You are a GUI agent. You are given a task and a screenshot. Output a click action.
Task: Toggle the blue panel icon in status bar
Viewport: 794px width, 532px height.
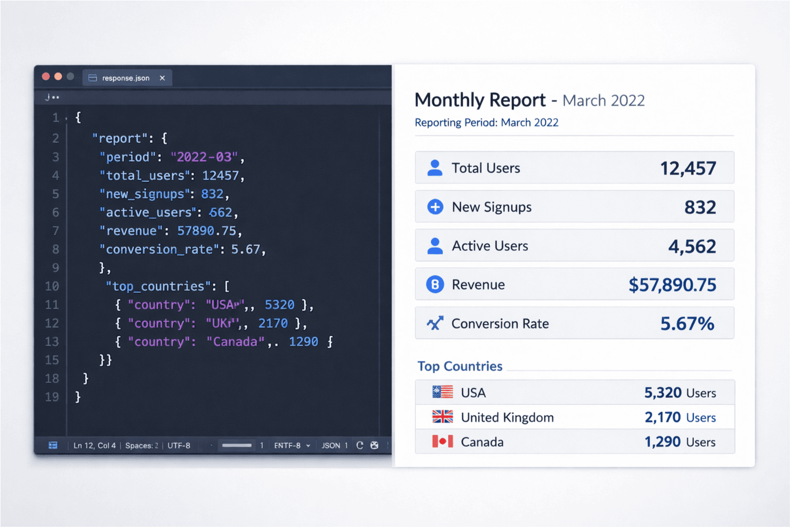coord(53,446)
